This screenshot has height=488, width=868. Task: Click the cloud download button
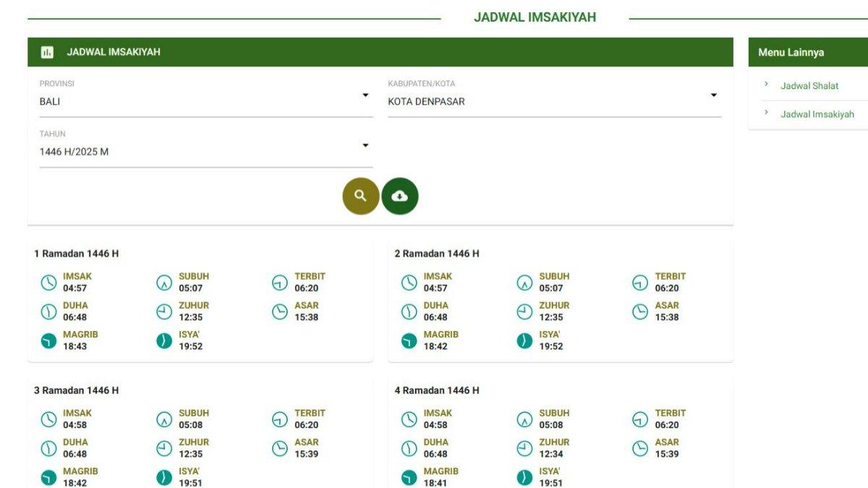point(399,196)
